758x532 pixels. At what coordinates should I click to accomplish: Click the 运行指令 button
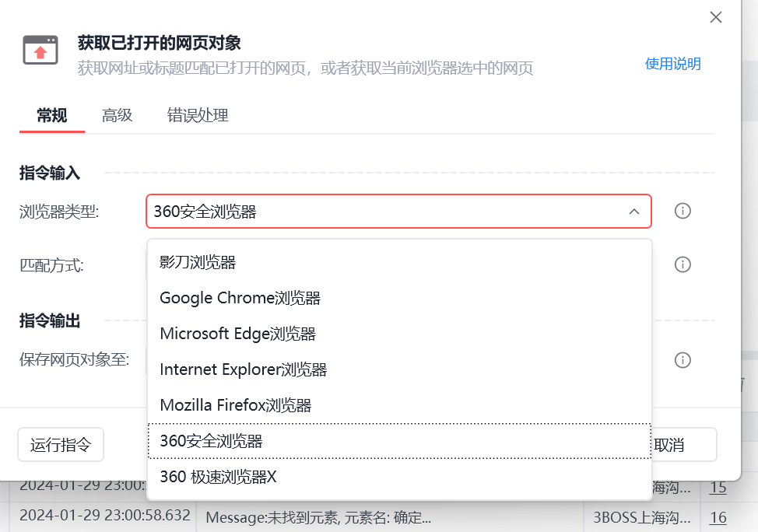pos(61,445)
